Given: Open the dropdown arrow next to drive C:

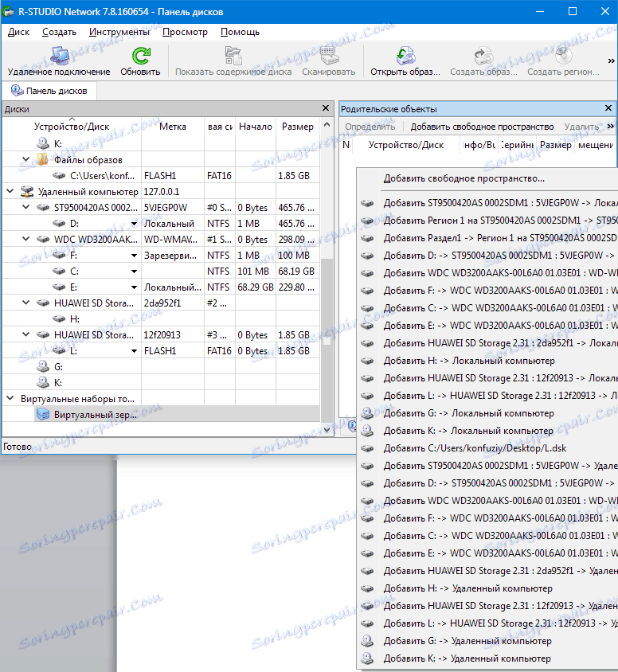Looking at the screenshot, I should 135,272.
